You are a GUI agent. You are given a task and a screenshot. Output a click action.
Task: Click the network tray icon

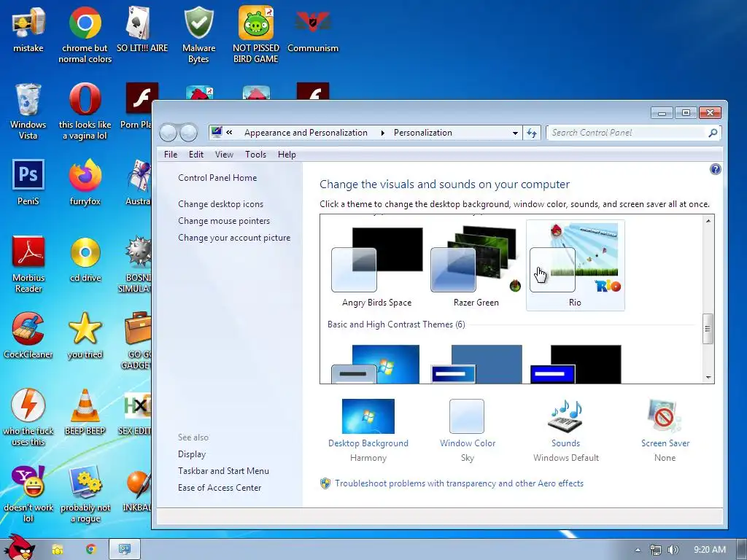click(x=656, y=550)
